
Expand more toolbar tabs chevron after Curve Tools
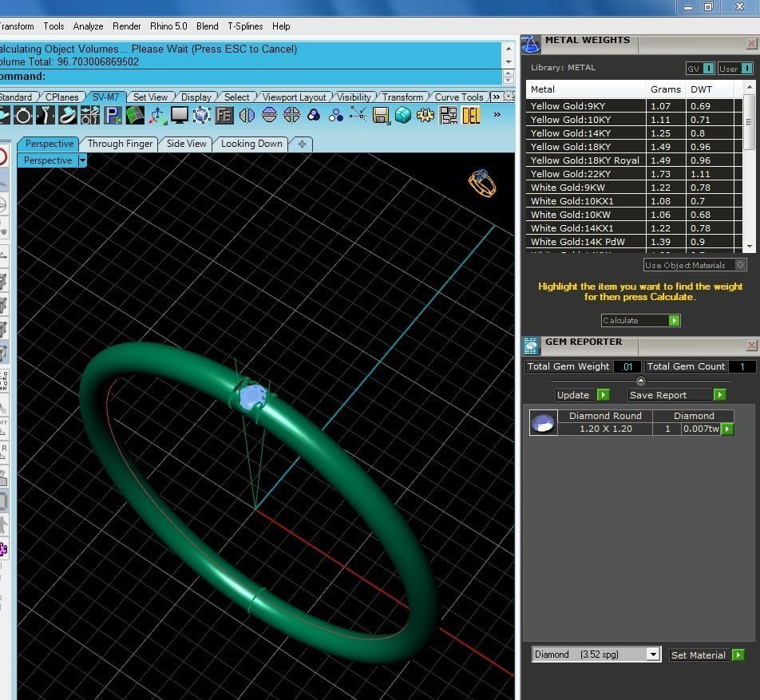pyautogui.click(x=496, y=97)
